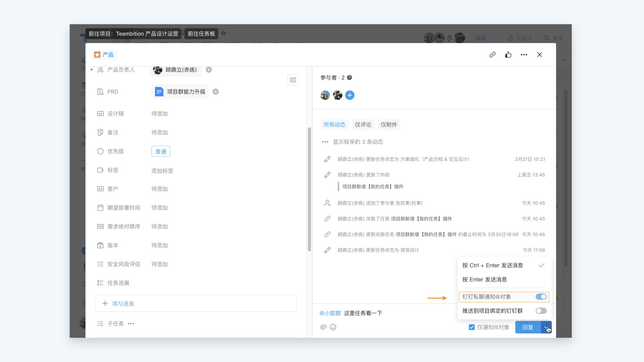
Task: Click the help icon next to 参与者
Action: (350, 77)
